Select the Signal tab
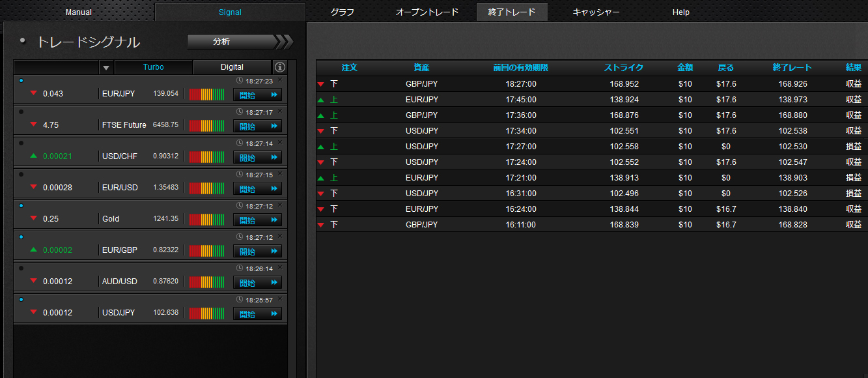Image resolution: width=868 pixels, height=378 pixels. tap(230, 12)
